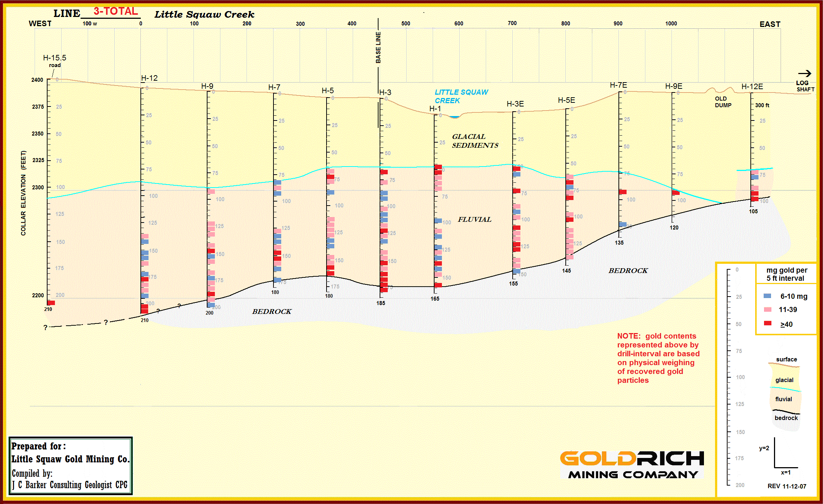
Task: Click the EAST direction label
Action: [x=770, y=24]
